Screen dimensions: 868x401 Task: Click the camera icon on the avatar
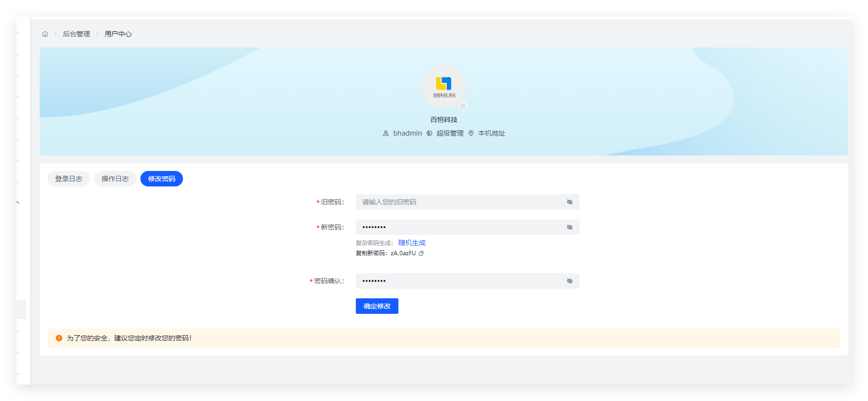(x=463, y=106)
